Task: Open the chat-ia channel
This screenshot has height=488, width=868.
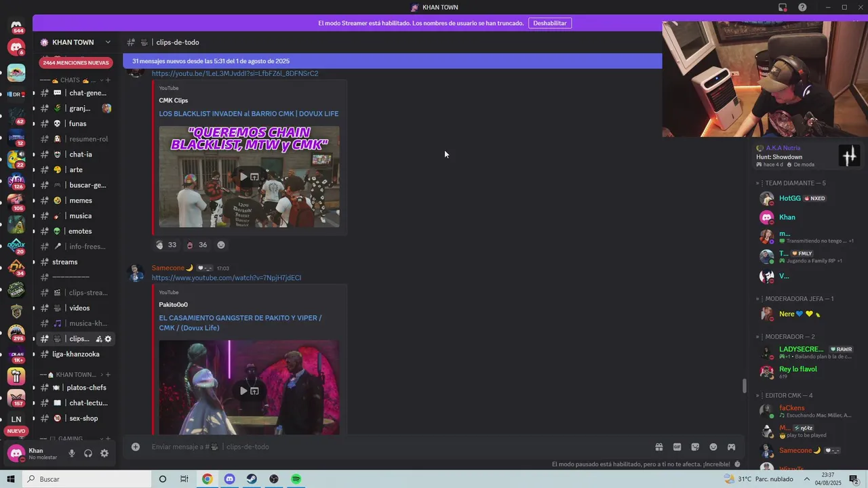Action: [x=76, y=155]
